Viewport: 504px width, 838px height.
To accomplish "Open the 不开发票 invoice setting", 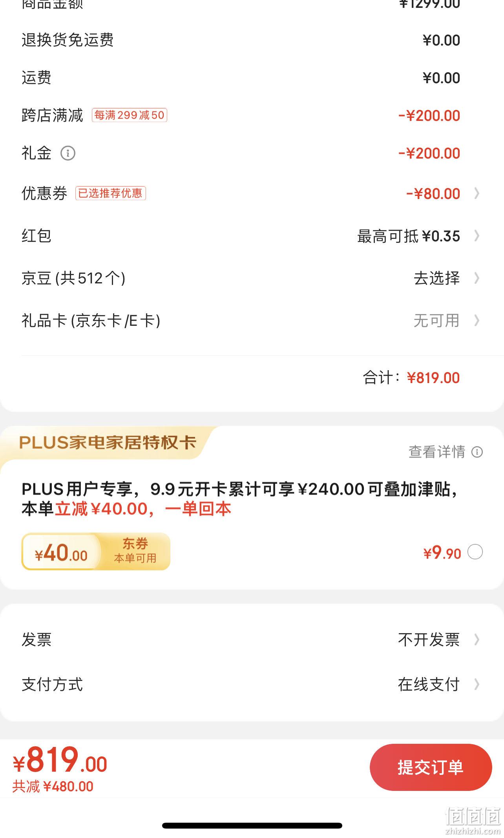I will [429, 639].
